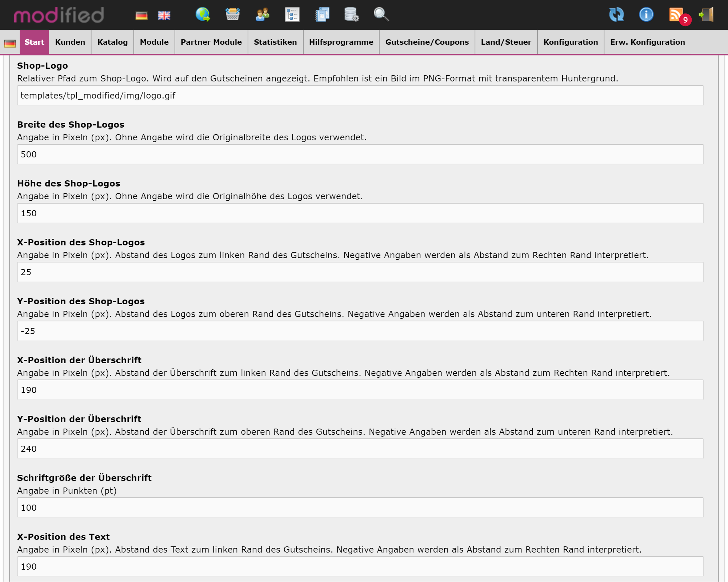Open customers via the people icon
The height and width of the screenshot is (582, 728).
[262, 15]
